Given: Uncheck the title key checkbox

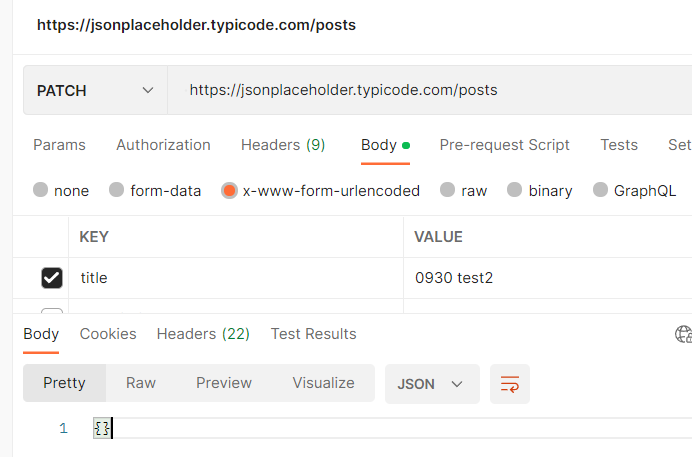Looking at the screenshot, I should click(x=52, y=278).
